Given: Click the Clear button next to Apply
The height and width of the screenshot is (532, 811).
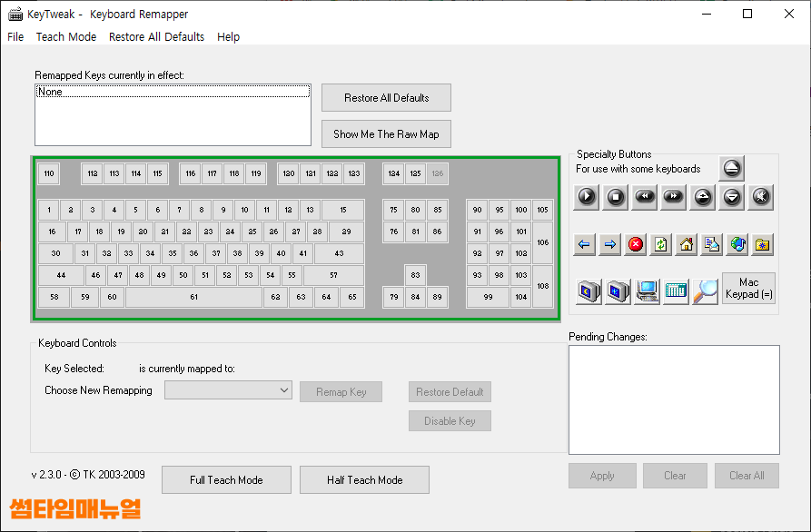Looking at the screenshot, I should point(675,476).
